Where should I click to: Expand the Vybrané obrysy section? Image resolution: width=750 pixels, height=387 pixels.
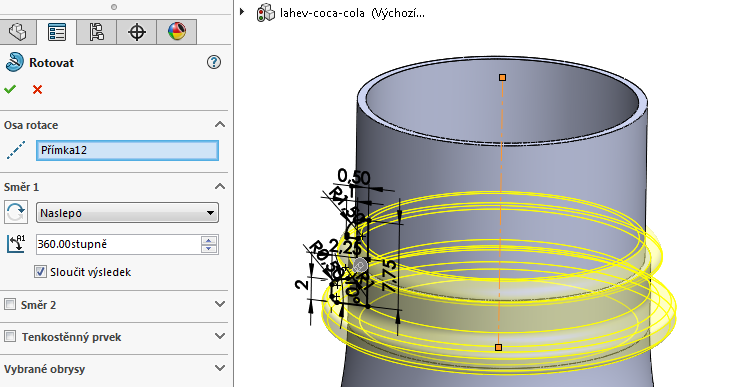220,368
